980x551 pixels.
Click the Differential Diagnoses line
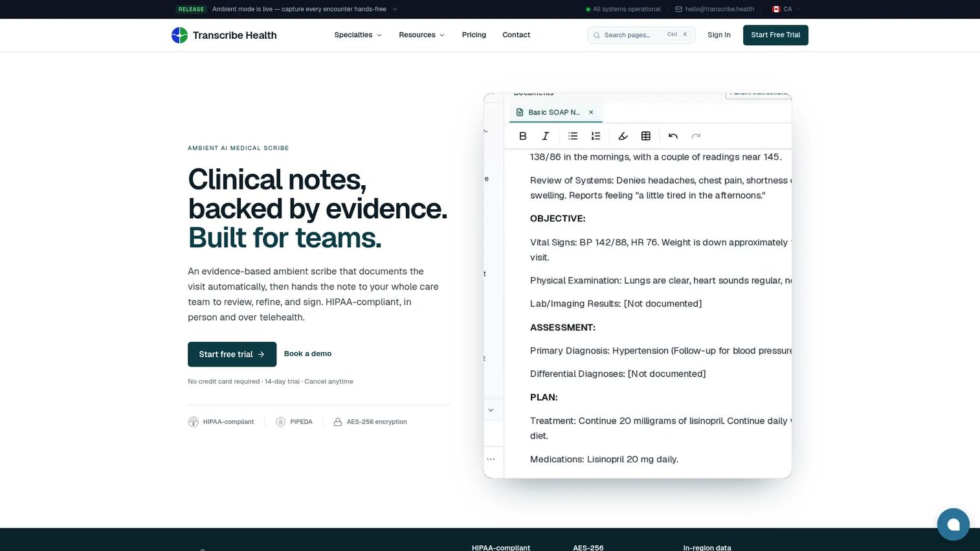(x=618, y=374)
